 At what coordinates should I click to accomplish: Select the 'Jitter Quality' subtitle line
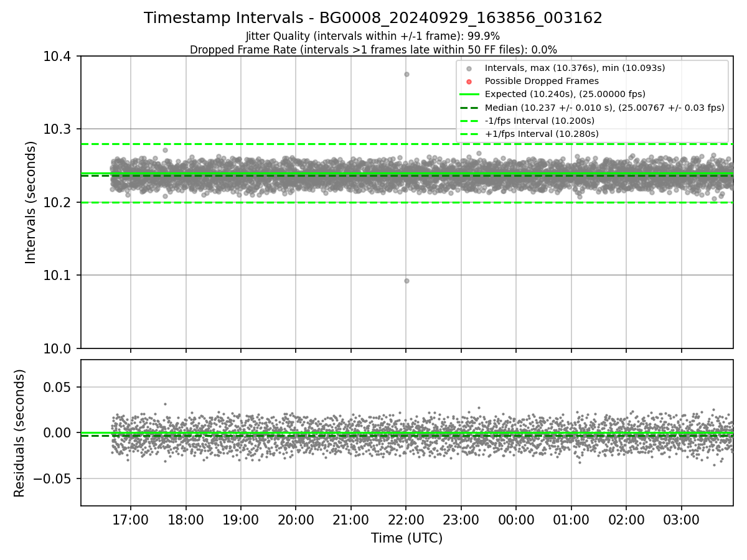click(373, 36)
